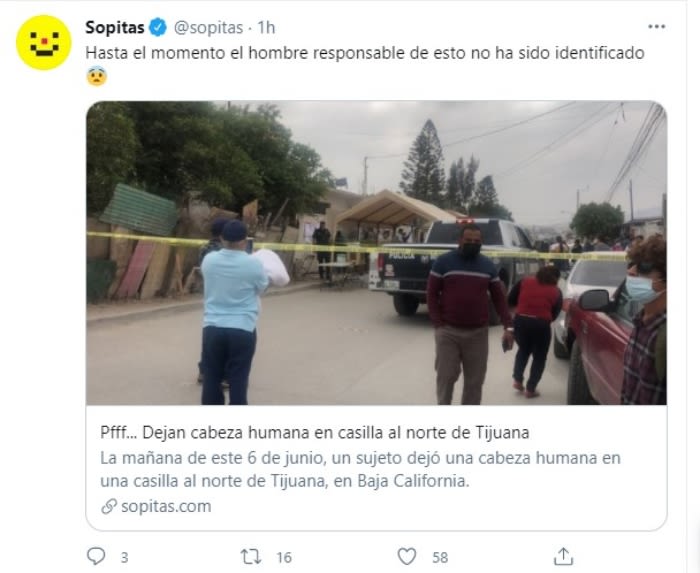Click the reply count 3
700x573 pixels.
point(125,557)
